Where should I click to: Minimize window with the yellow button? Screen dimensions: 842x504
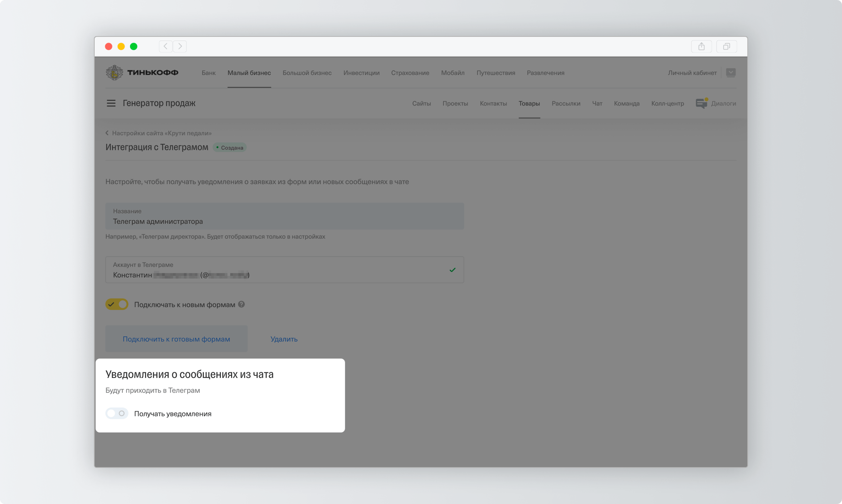point(121,46)
